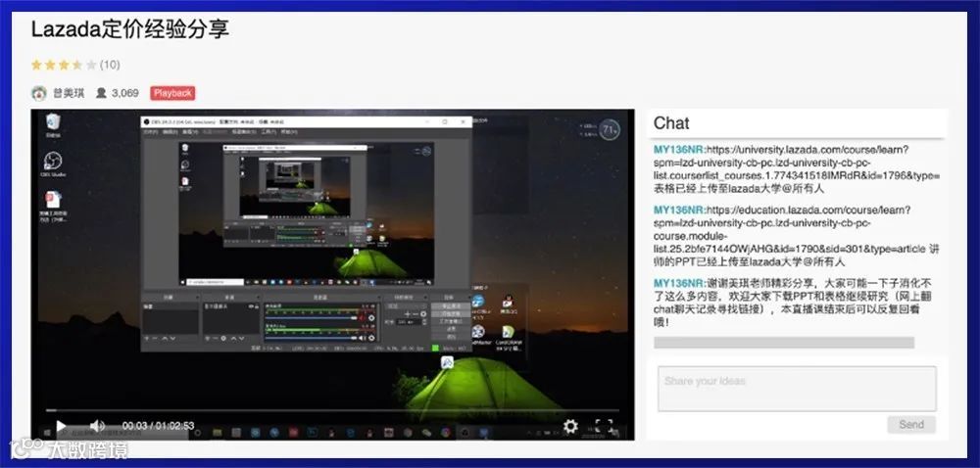This screenshot has height=468, width=980.
Task: Click the Chat panel heading
Action: coord(671,123)
